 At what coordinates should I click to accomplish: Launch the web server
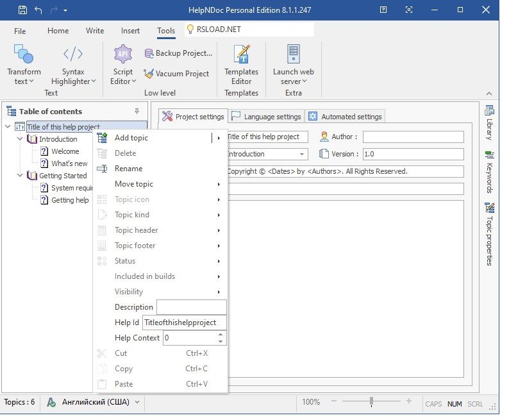click(x=293, y=55)
